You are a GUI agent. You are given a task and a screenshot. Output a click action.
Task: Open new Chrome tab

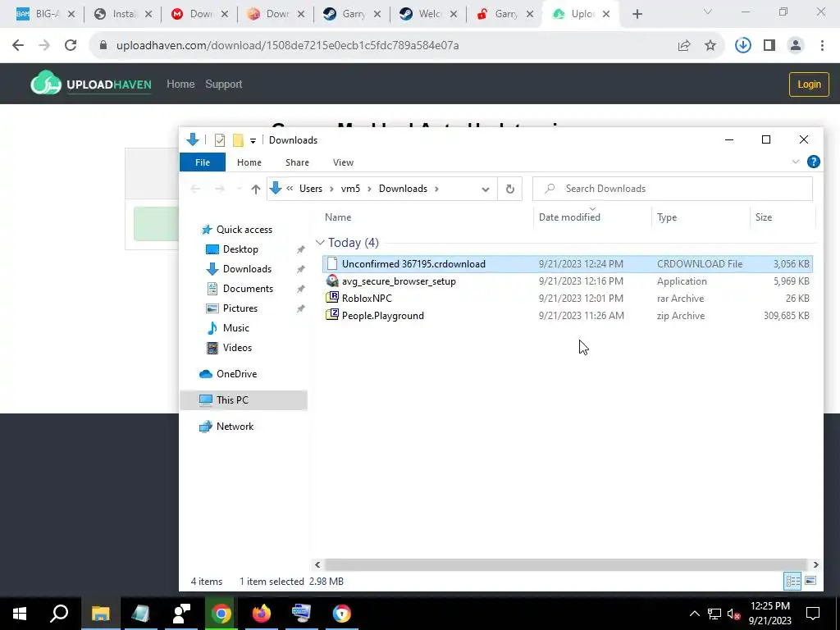pyautogui.click(x=637, y=15)
